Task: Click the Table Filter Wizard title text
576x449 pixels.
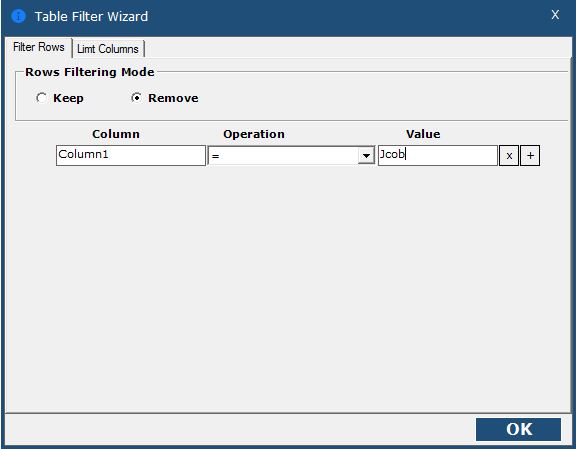Action: pos(91,17)
